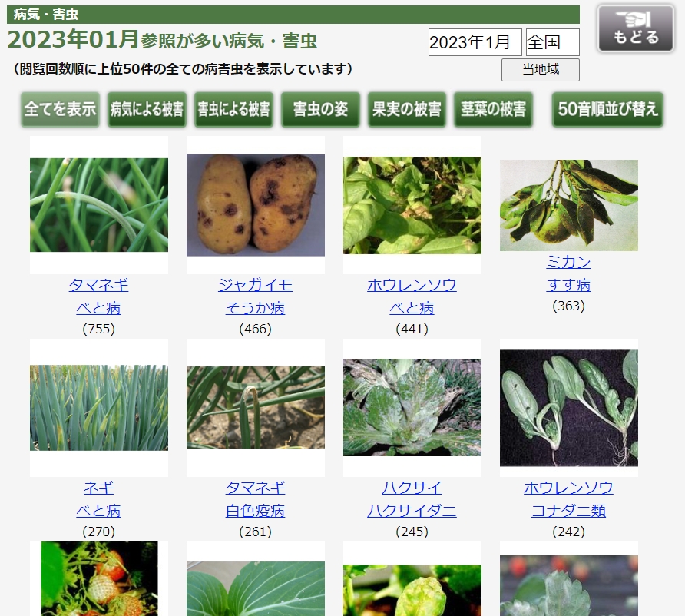Open the Chinese cabbage mite damage photo

click(x=412, y=408)
